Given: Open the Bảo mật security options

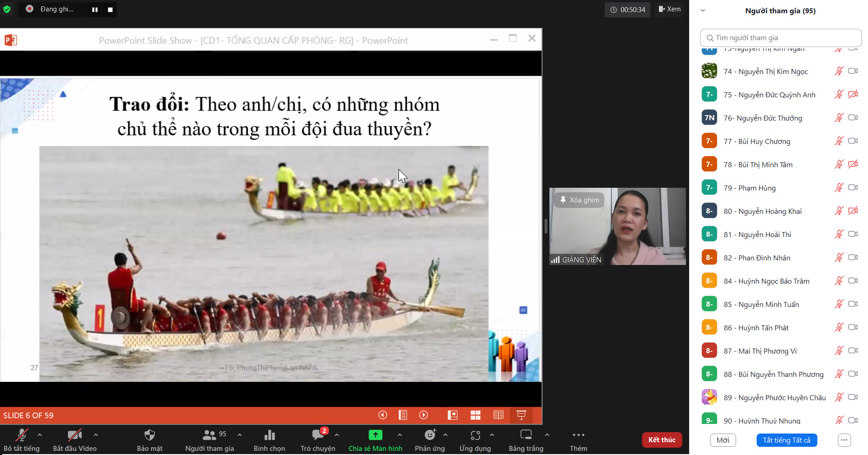Looking at the screenshot, I should tap(150, 440).
